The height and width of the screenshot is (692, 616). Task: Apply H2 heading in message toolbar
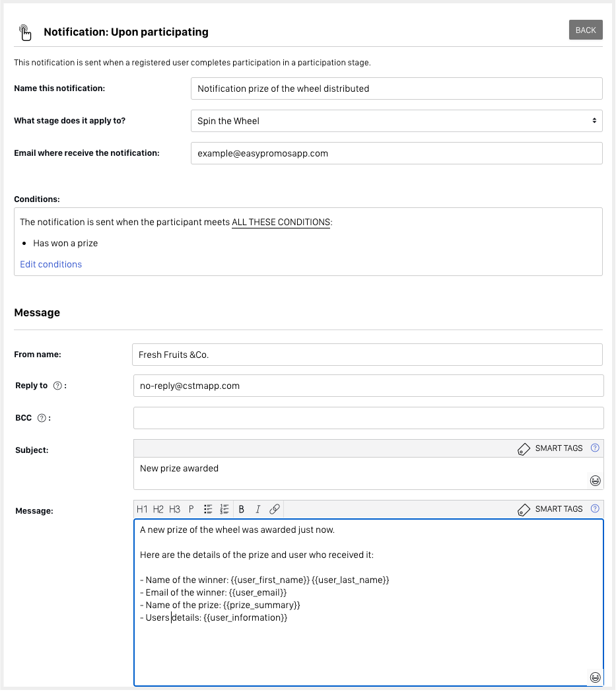[158, 509]
